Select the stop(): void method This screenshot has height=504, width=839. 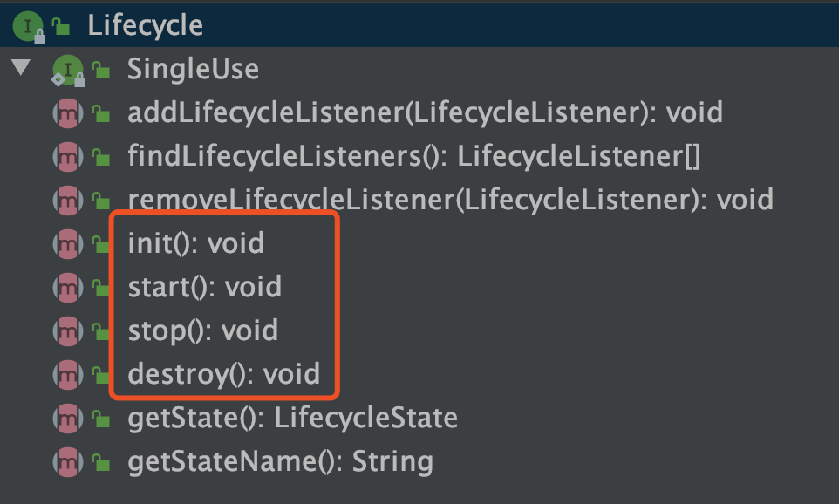[x=203, y=330]
